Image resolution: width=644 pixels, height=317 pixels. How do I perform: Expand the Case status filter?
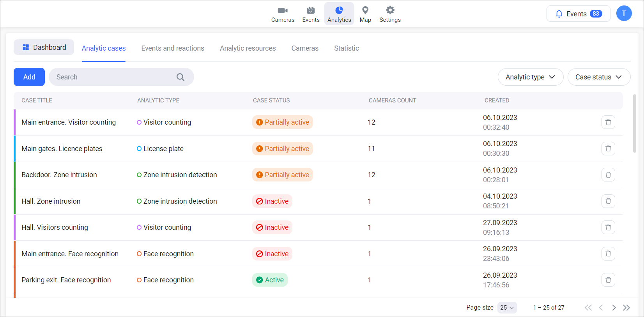tap(598, 77)
